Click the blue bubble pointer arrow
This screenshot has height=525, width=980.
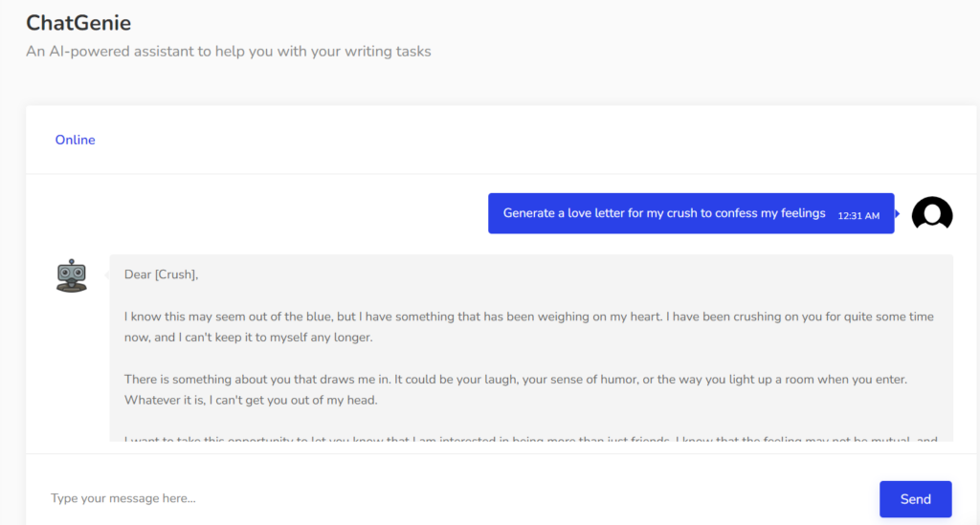click(x=898, y=213)
